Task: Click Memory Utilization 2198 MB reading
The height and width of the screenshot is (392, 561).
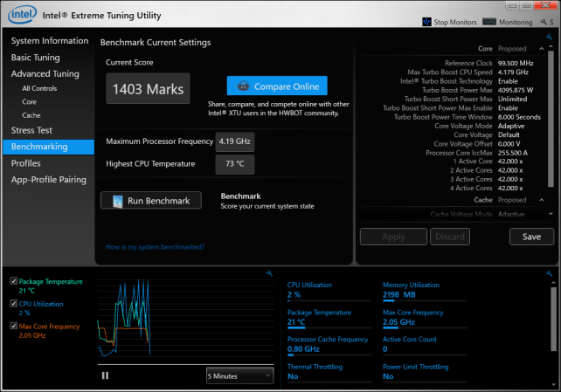Action: 399,295
